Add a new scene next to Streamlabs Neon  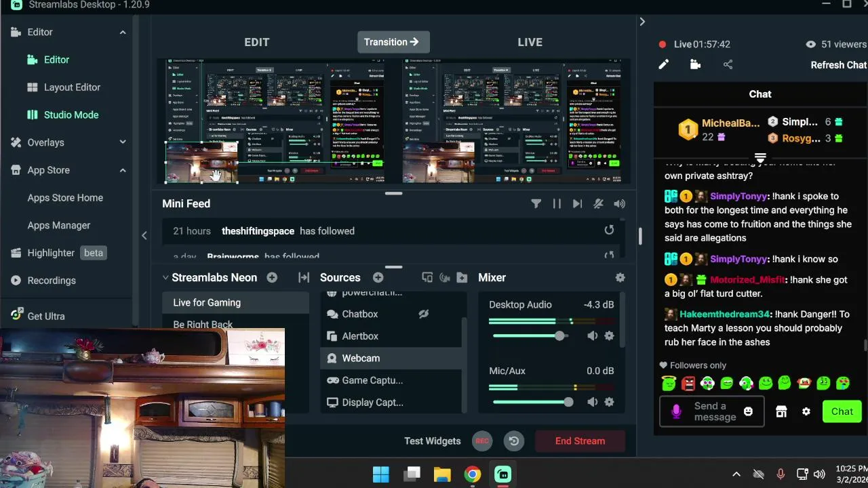pos(272,277)
